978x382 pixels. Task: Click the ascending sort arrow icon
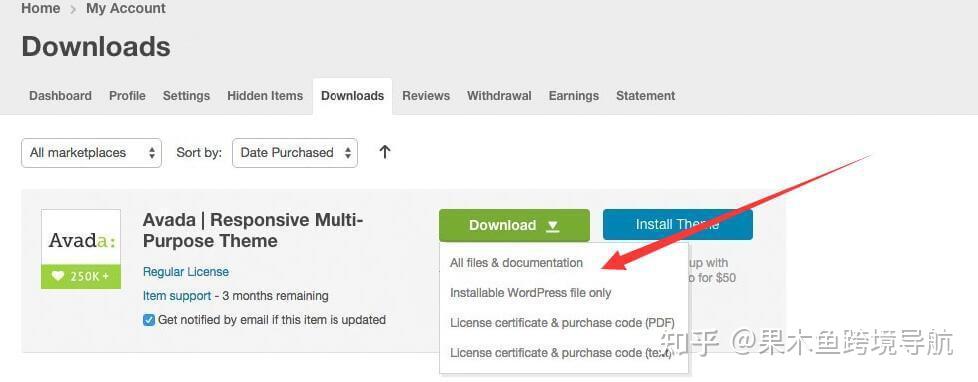point(385,152)
